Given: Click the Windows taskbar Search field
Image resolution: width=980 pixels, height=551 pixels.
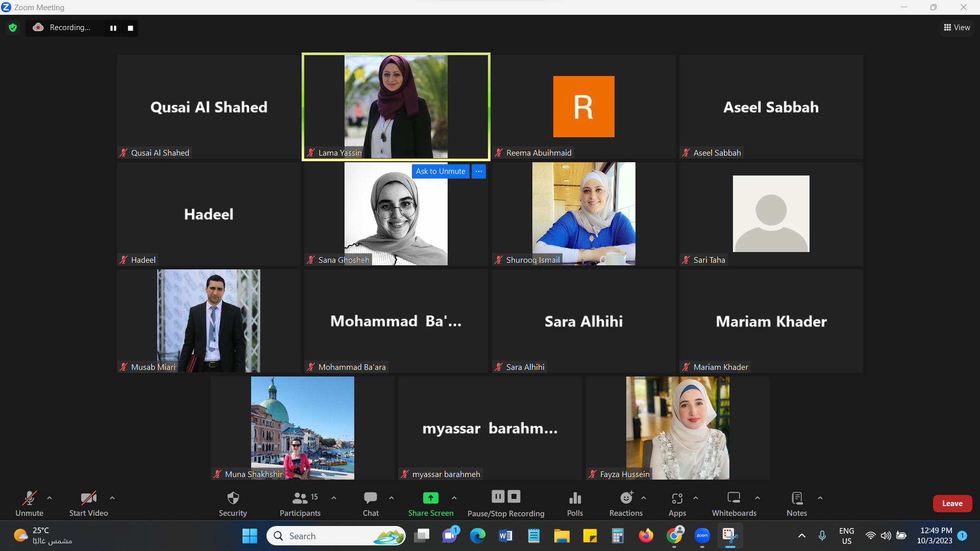Looking at the screenshot, I should [x=336, y=536].
